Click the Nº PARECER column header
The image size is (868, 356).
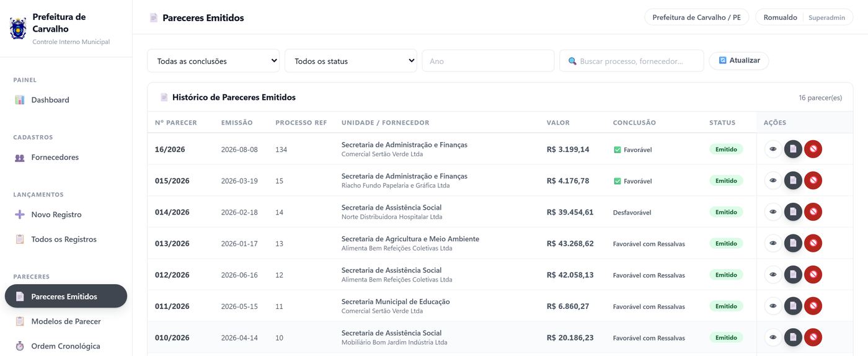click(176, 123)
